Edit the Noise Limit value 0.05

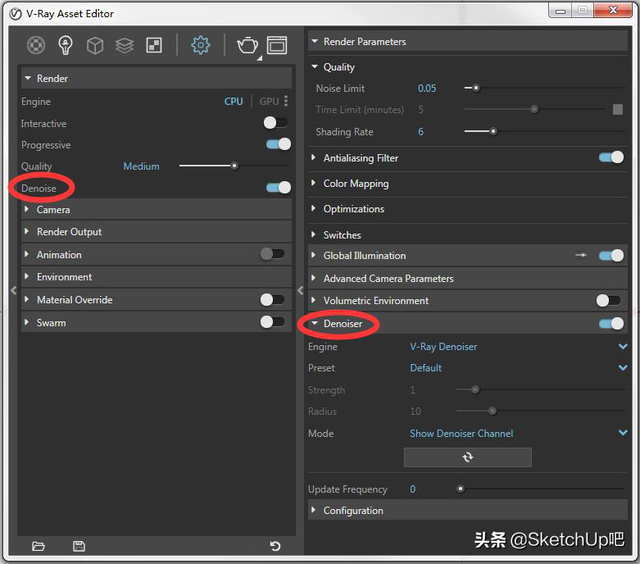pos(427,88)
